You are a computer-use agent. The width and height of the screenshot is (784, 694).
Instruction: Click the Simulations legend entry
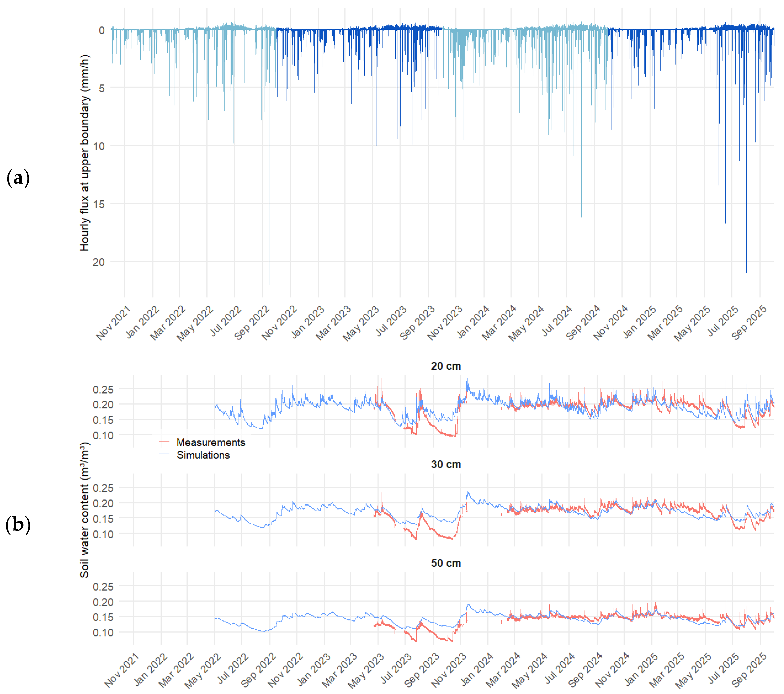pyautogui.click(x=203, y=455)
